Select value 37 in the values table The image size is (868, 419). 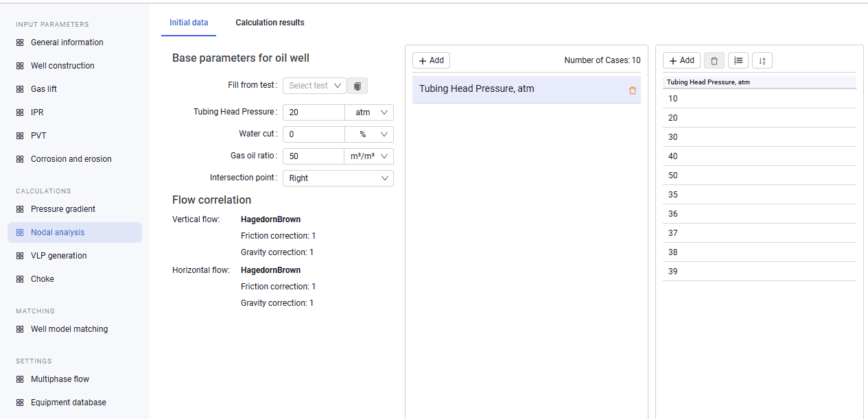[x=760, y=233]
